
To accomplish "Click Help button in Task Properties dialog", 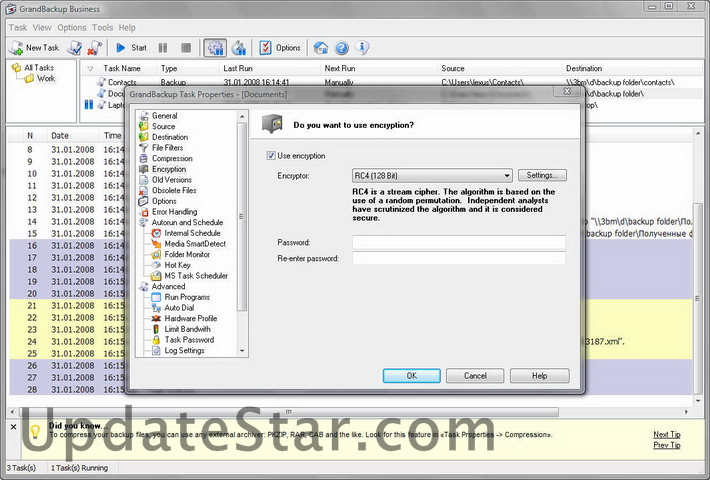I will (539, 375).
